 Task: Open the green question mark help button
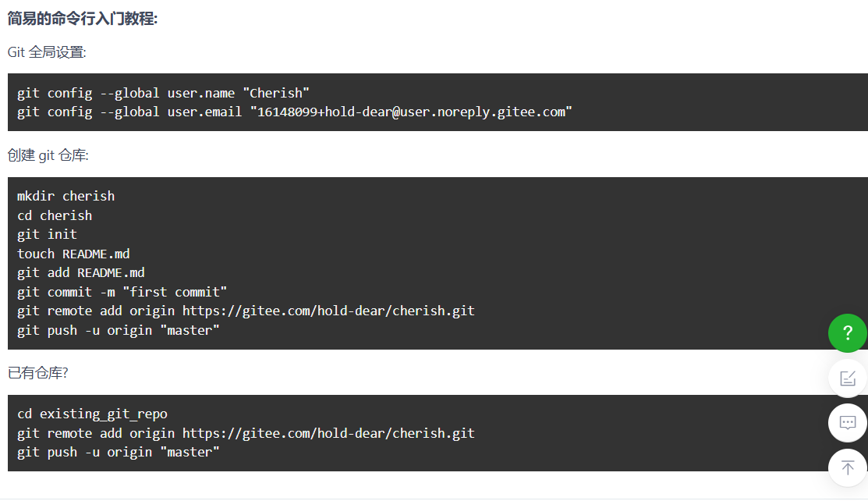847,333
